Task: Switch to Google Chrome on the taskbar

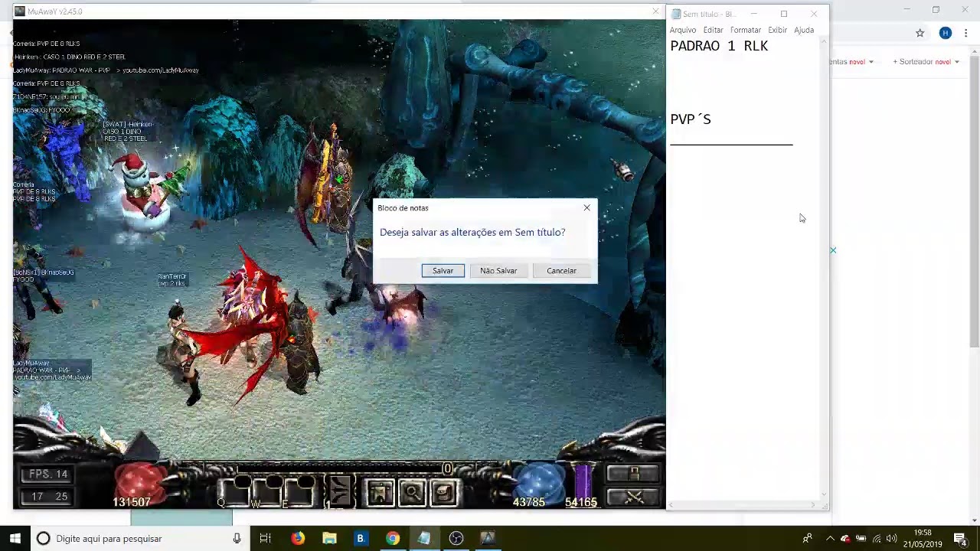Action: pos(392,539)
